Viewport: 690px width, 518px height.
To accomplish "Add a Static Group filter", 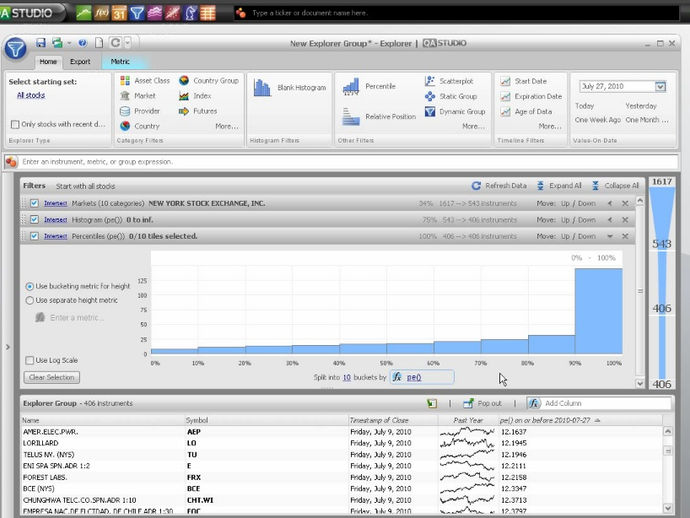I will coord(451,96).
